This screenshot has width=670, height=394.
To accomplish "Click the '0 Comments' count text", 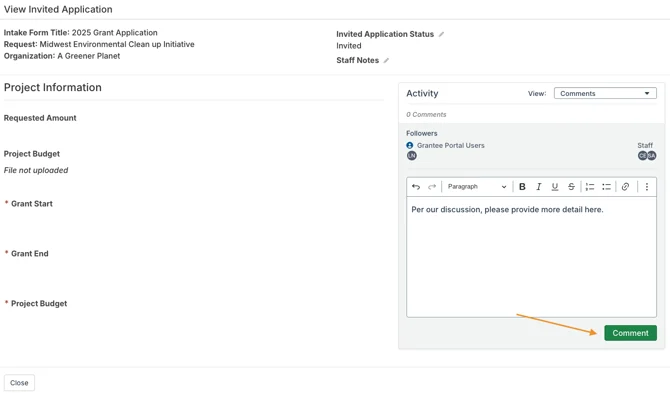I will (426, 115).
